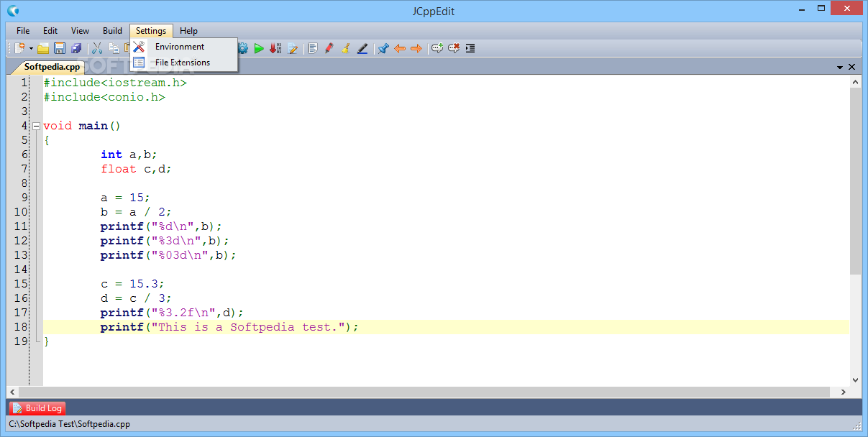Click the indent lines icon
This screenshot has width=868, height=437.
470,48
